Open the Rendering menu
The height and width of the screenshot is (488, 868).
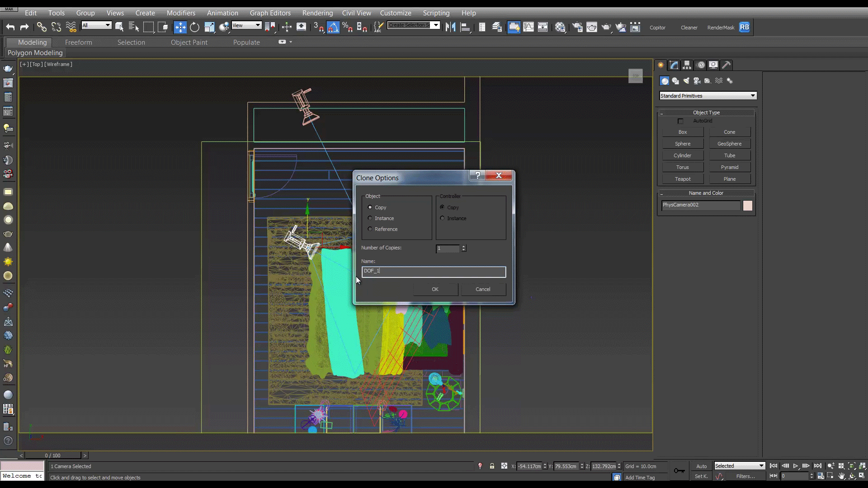click(x=317, y=13)
